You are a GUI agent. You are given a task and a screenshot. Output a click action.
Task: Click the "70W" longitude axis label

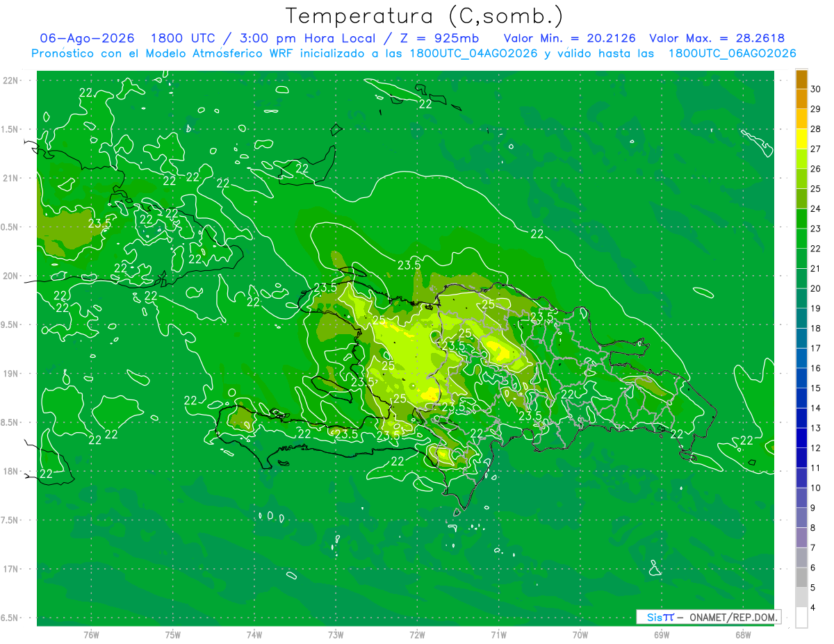(x=580, y=634)
